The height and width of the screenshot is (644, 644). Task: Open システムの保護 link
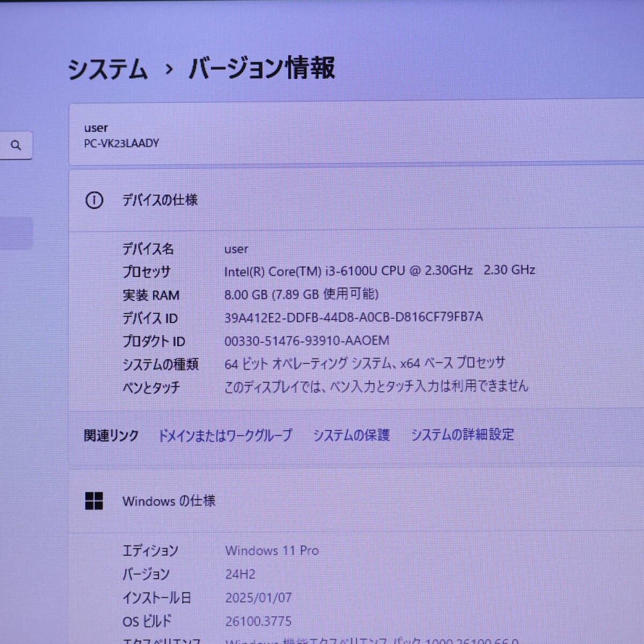[352, 435]
